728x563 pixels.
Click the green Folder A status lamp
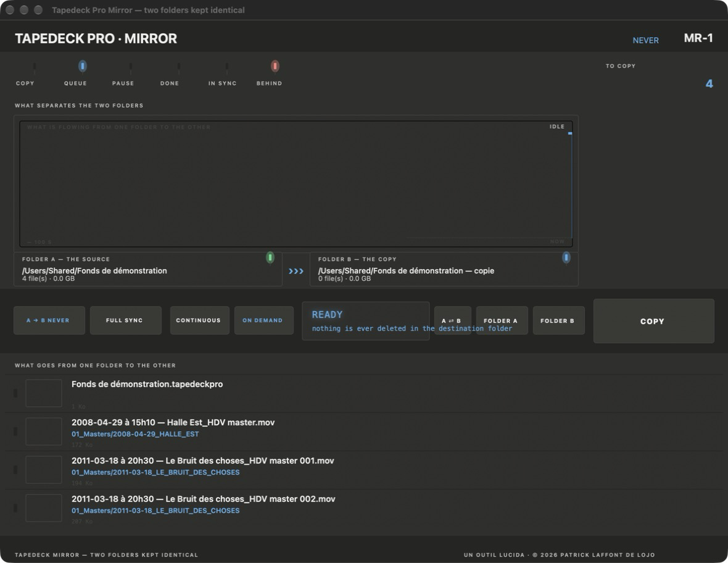pos(270,257)
